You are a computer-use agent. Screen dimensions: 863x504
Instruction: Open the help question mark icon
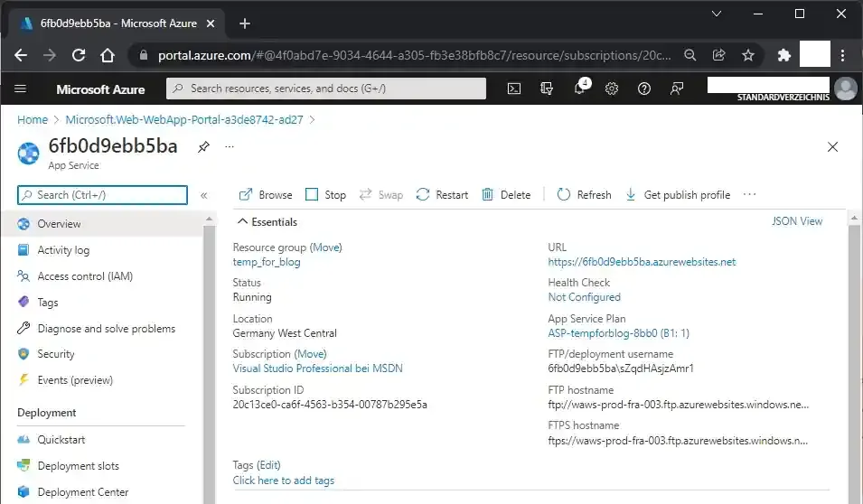point(644,89)
